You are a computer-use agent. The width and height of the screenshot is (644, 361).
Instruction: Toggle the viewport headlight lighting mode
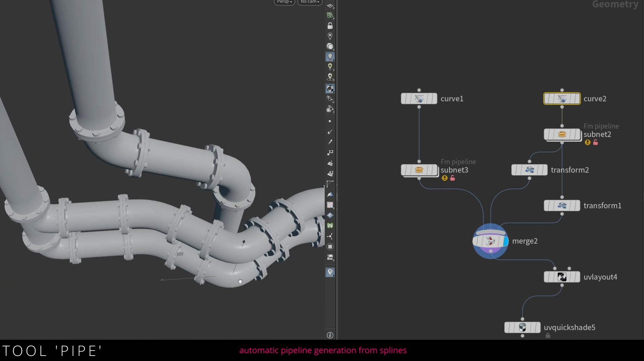tap(330, 56)
